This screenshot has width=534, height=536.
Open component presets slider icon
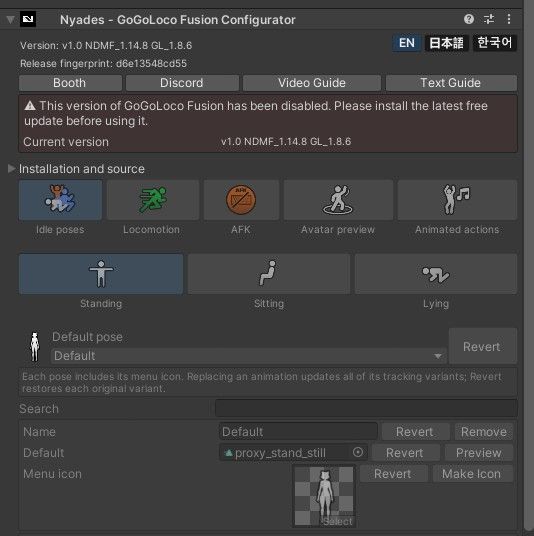tap(489, 19)
